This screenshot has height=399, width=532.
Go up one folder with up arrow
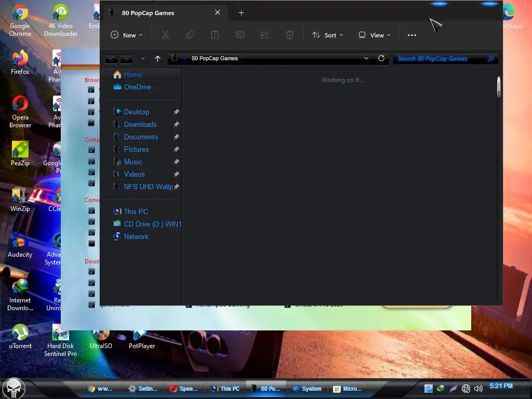[157, 58]
